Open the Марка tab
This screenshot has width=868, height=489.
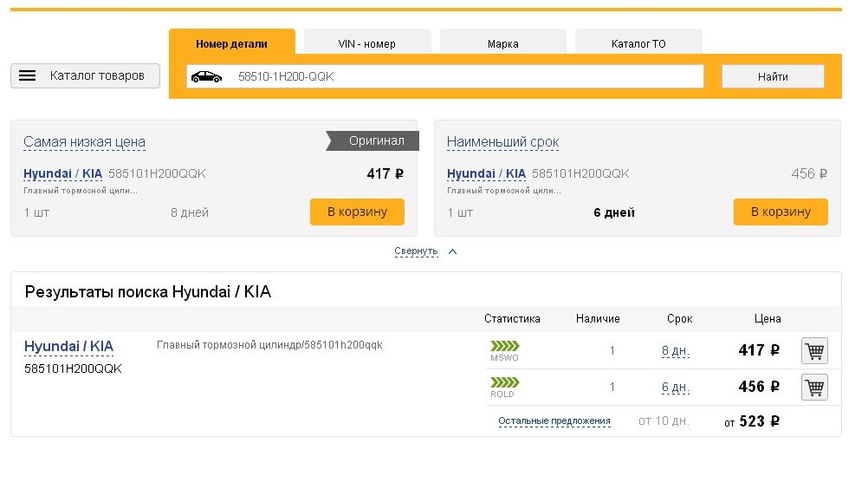pos(502,43)
